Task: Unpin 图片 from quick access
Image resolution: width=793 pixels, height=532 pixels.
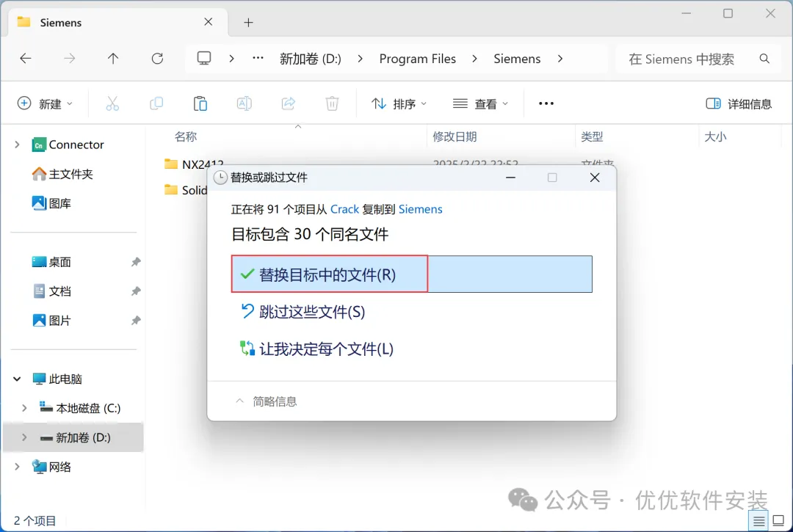Action: click(136, 321)
